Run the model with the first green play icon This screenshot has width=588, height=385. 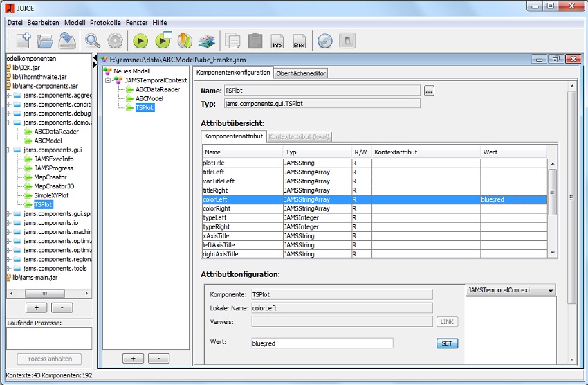pos(140,41)
